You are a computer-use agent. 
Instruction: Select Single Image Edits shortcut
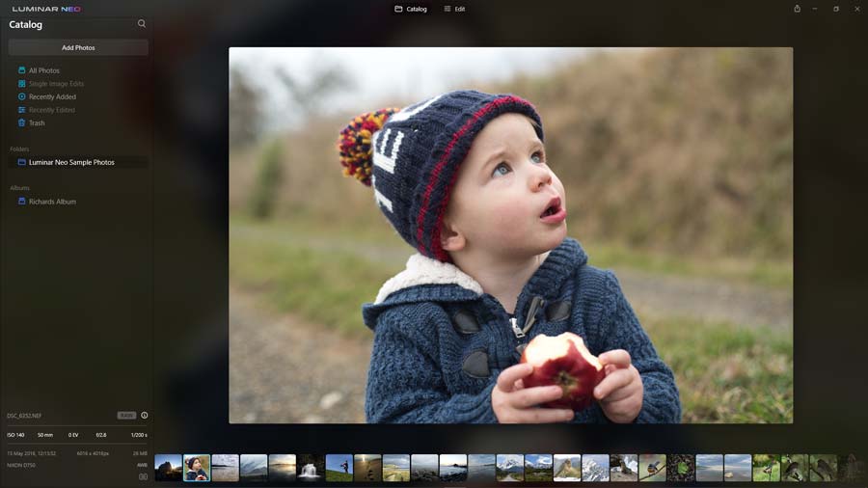(51, 84)
